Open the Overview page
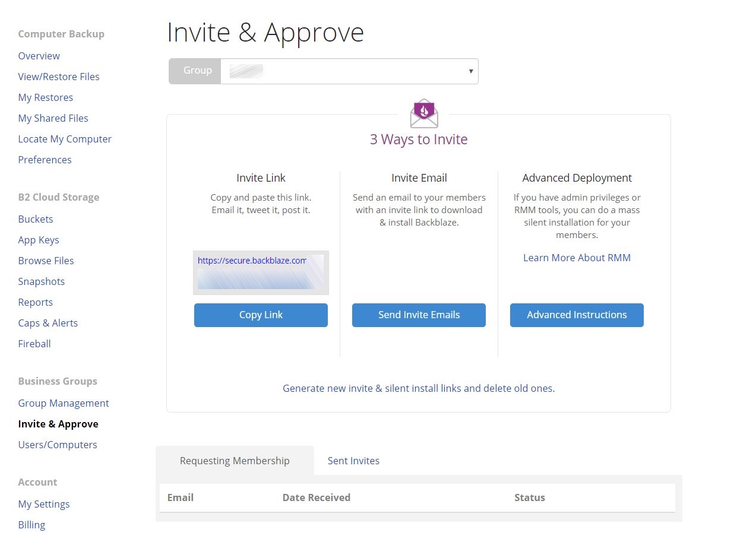The height and width of the screenshot is (542, 756). click(x=39, y=56)
